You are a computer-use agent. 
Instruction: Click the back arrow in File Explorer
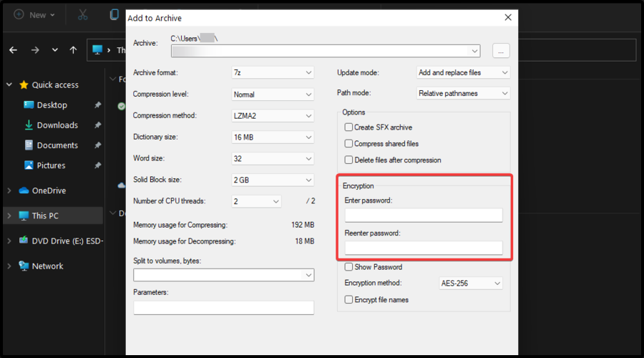13,50
